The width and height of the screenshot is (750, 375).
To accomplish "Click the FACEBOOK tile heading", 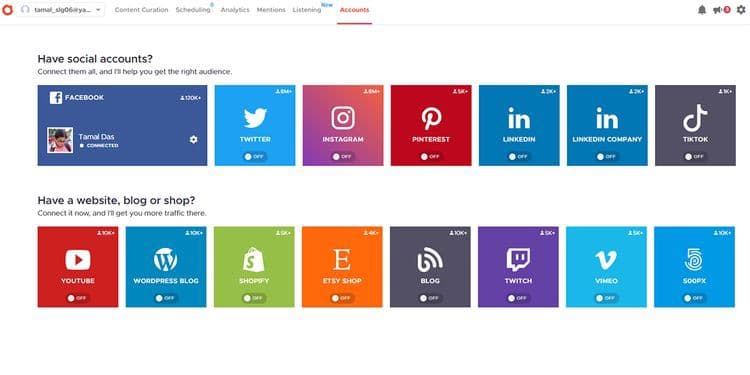I will point(84,98).
